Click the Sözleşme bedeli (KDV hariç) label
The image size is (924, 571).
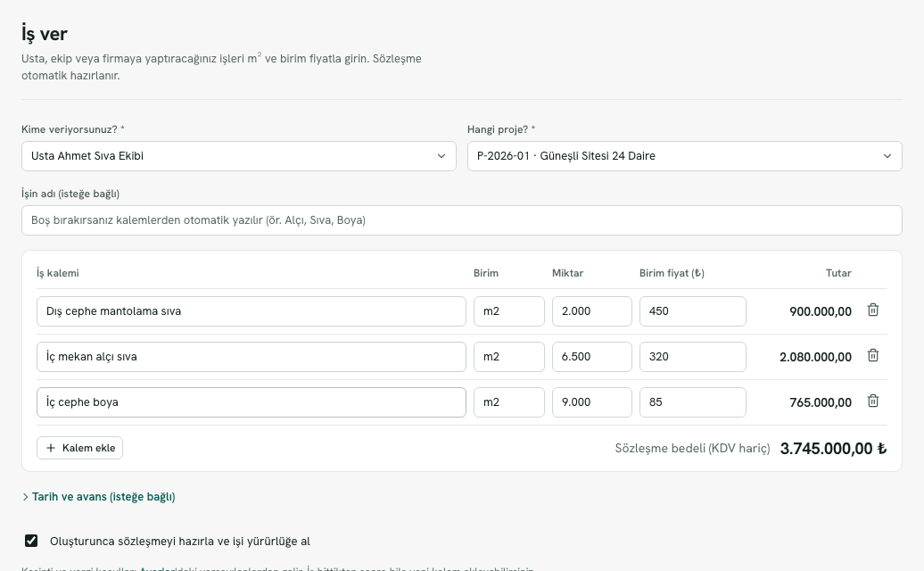(x=692, y=449)
